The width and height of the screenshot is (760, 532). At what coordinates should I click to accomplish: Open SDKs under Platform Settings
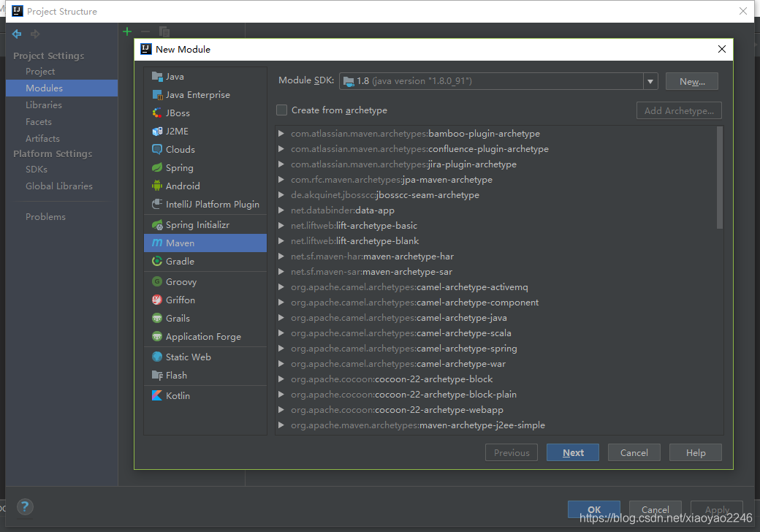pyautogui.click(x=37, y=169)
